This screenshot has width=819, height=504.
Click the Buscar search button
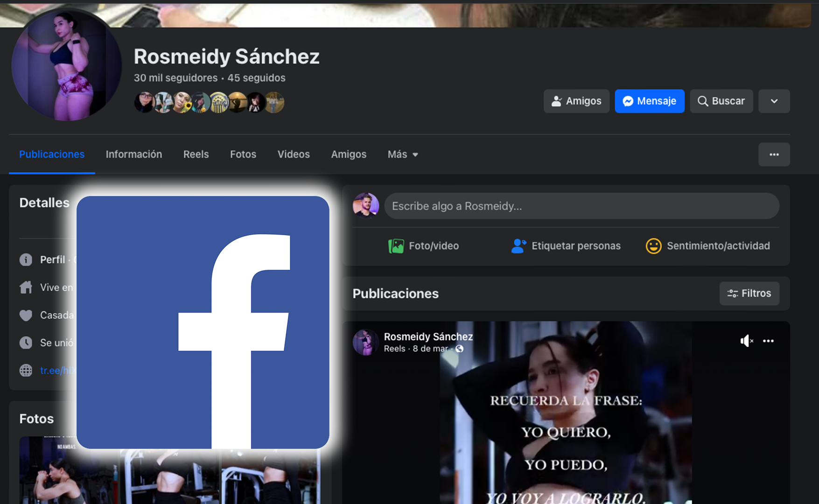pyautogui.click(x=721, y=101)
